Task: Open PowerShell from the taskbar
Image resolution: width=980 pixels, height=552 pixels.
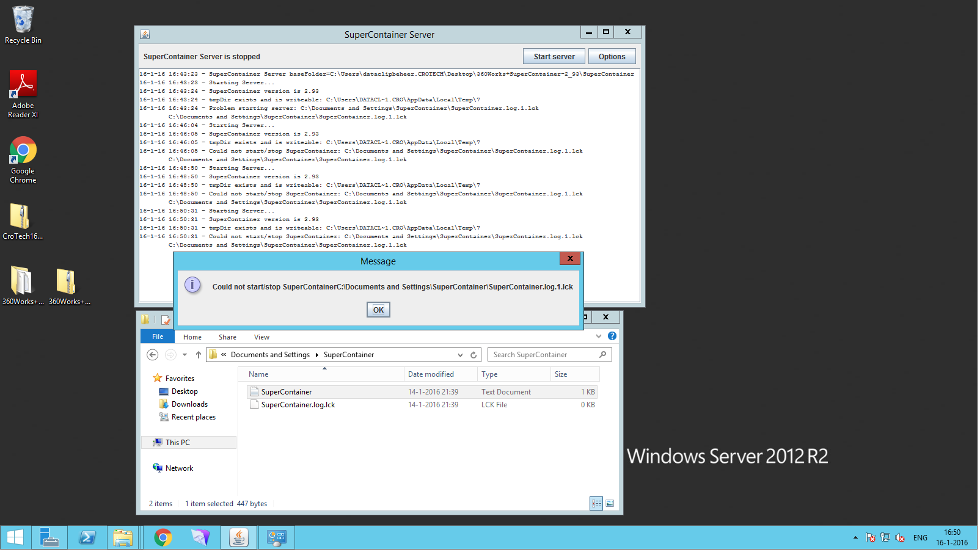Action: tap(87, 539)
